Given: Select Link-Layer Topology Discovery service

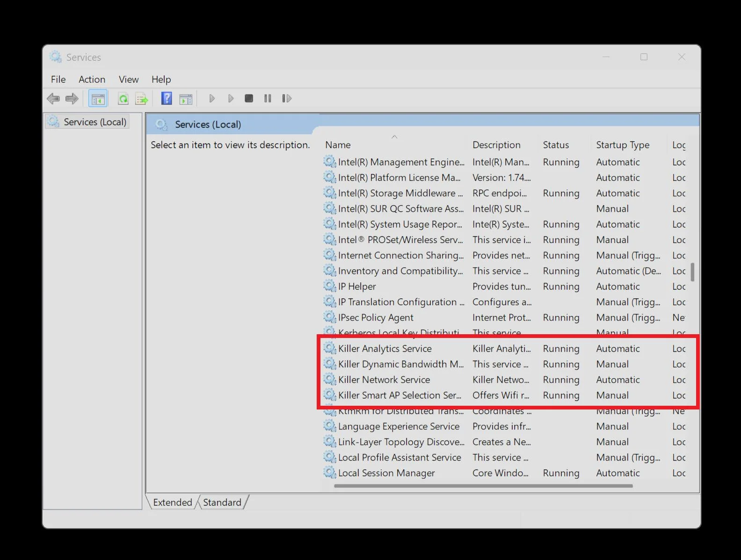Looking at the screenshot, I should [x=504, y=441].
